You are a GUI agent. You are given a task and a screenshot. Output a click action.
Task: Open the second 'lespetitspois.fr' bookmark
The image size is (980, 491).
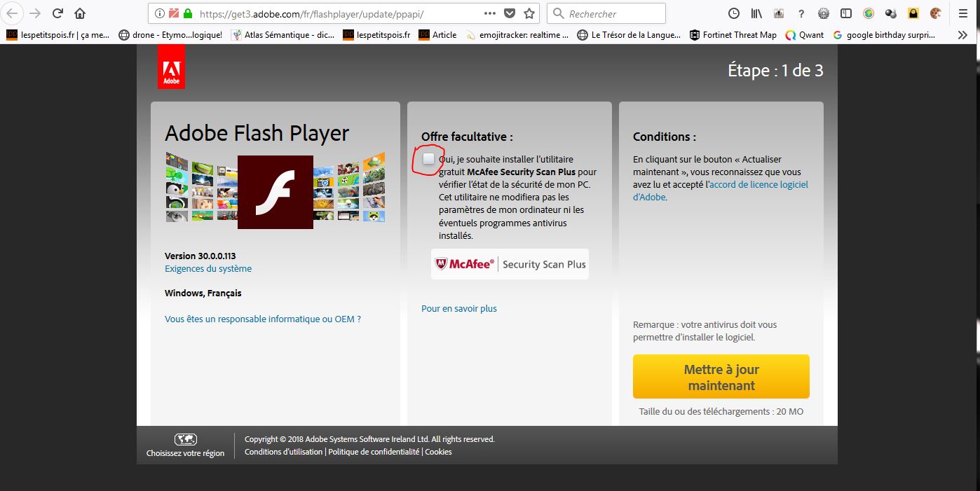pos(376,35)
